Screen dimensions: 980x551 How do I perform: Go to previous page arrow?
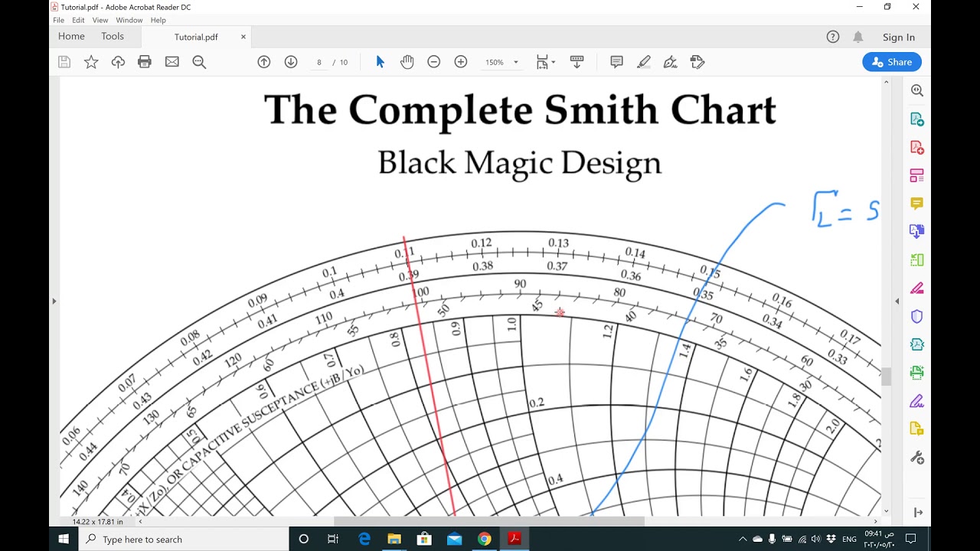pyautogui.click(x=264, y=62)
